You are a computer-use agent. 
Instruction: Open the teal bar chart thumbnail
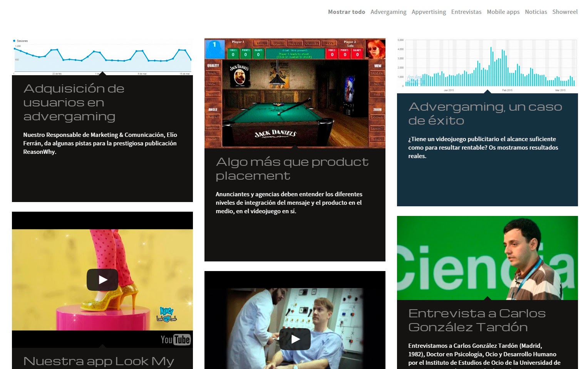[487, 66]
